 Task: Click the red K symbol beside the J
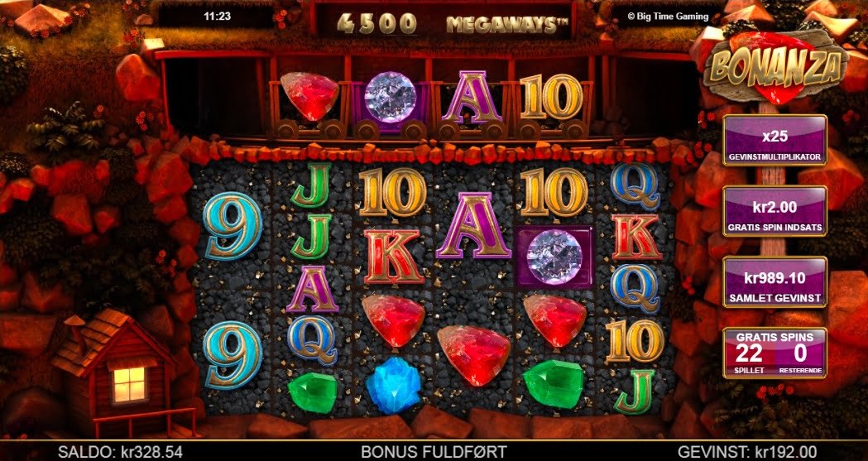click(x=394, y=257)
